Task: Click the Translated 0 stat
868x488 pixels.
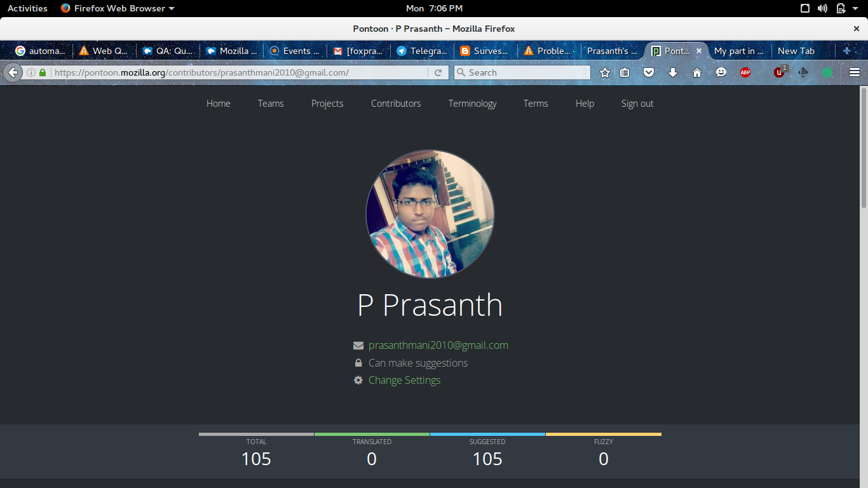Action: [372, 452]
